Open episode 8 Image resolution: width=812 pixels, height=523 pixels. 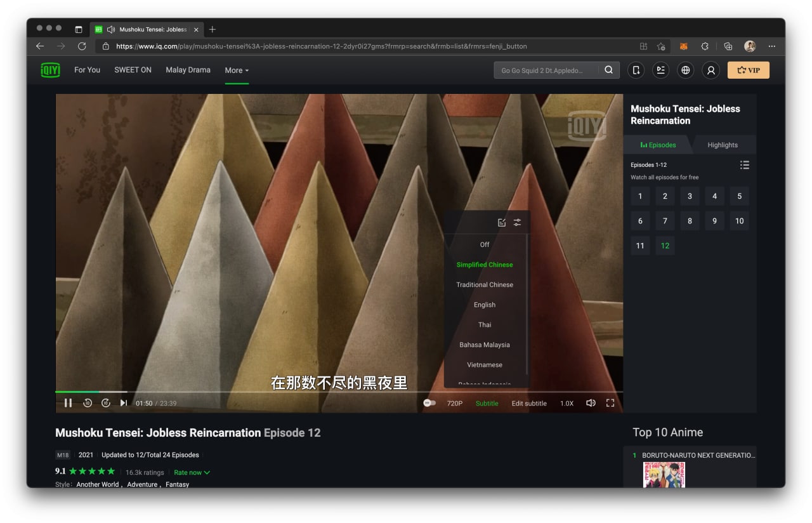[690, 221]
